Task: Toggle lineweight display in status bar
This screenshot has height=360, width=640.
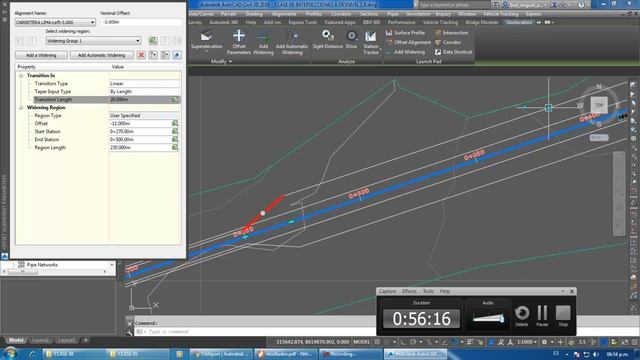Action: tap(470, 342)
